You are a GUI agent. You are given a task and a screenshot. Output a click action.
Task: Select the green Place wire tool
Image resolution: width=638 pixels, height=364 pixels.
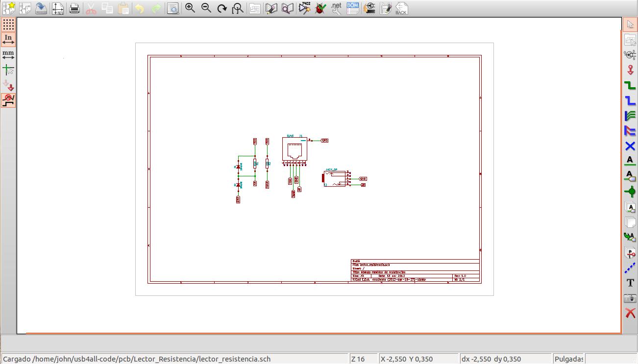[630, 85]
